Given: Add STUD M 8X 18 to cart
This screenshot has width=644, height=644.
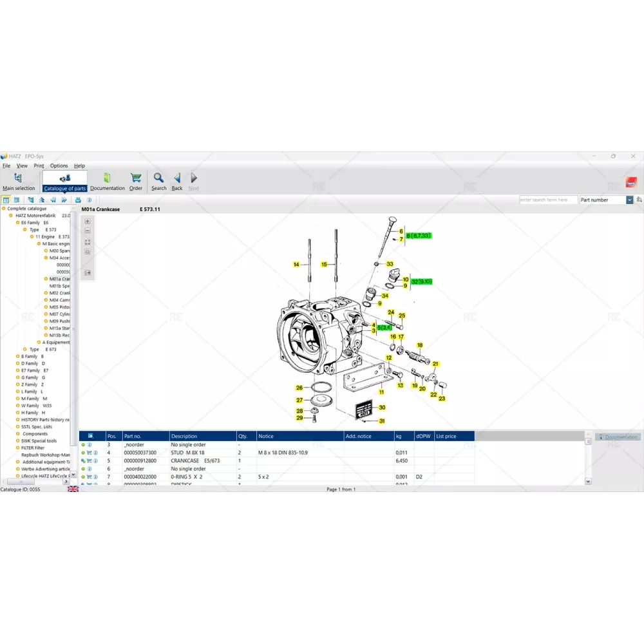Looking at the screenshot, I should click(88, 453).
